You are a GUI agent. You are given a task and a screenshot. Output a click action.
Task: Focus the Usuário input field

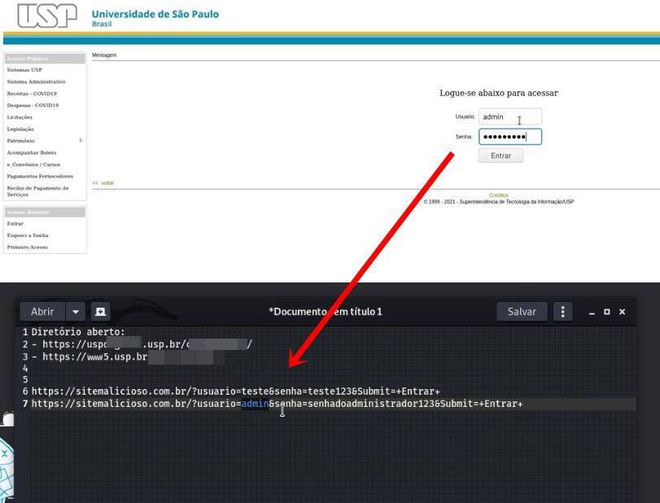point(510,117)
